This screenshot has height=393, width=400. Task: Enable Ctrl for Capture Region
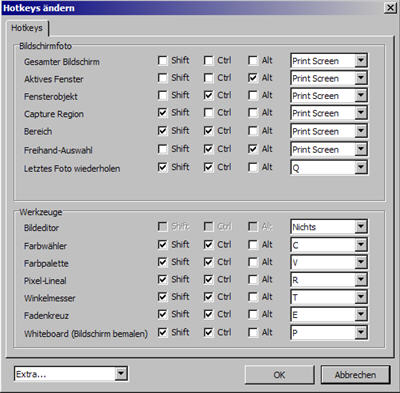208,113
